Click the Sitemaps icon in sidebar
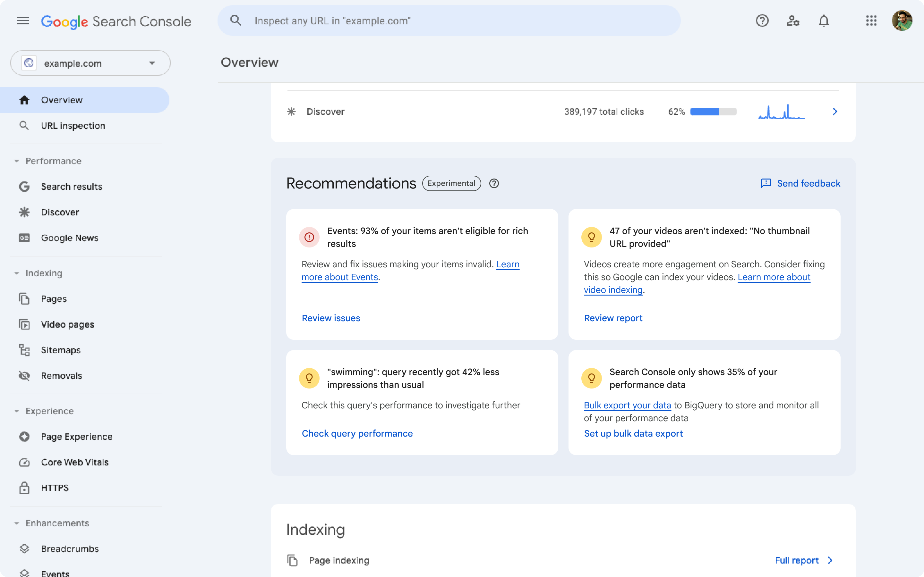Image resolution: width=924 pixels, height=577 pixels. [x=24, y=349]
